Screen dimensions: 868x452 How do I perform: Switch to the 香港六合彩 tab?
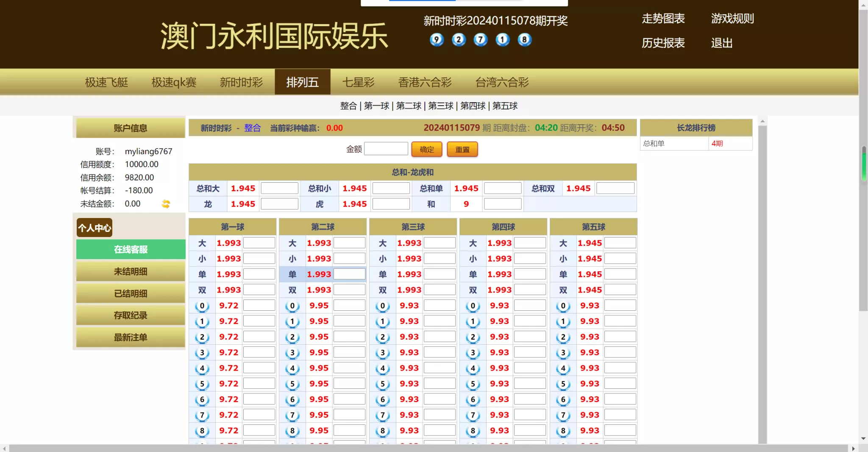pos(425,82)
